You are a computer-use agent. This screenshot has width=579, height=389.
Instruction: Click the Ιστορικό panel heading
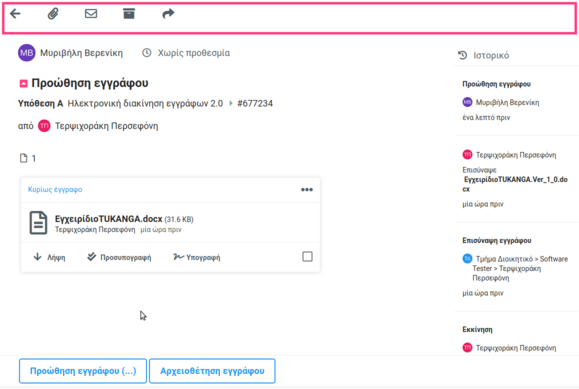[491, 55]
